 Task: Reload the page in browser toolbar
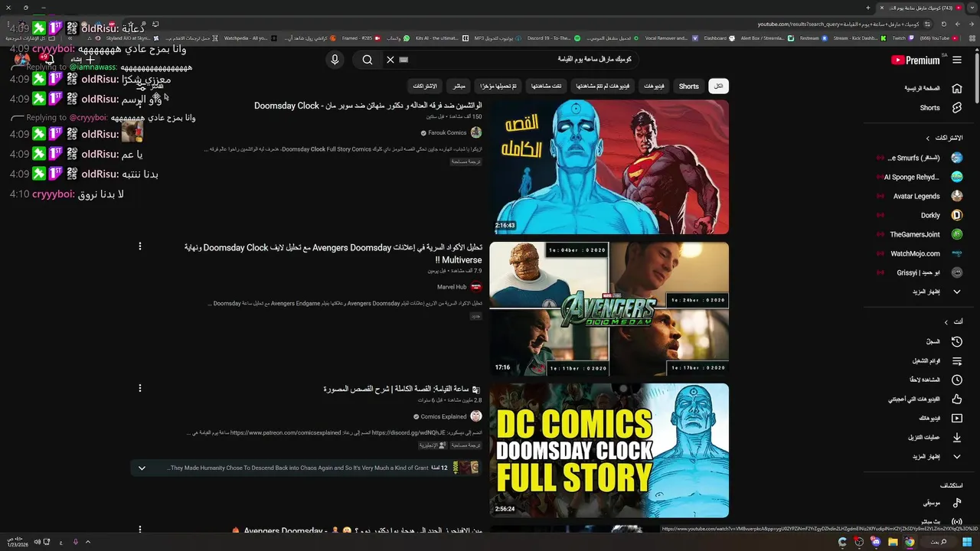(943, 24)
